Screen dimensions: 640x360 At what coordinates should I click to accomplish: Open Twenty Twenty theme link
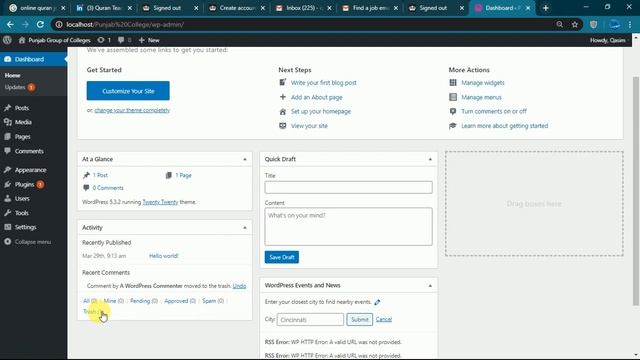click(x=160, y=202)
